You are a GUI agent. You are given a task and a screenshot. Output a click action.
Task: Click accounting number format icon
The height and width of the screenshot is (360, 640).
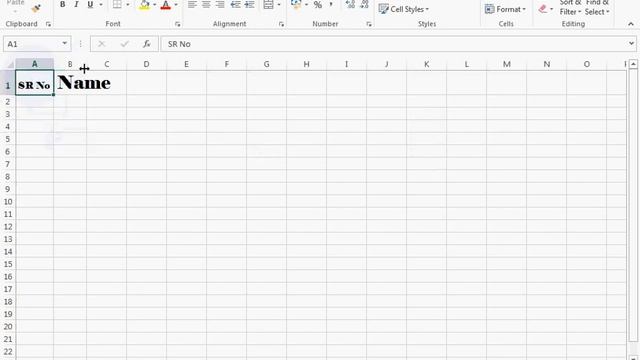coord(296,4)
